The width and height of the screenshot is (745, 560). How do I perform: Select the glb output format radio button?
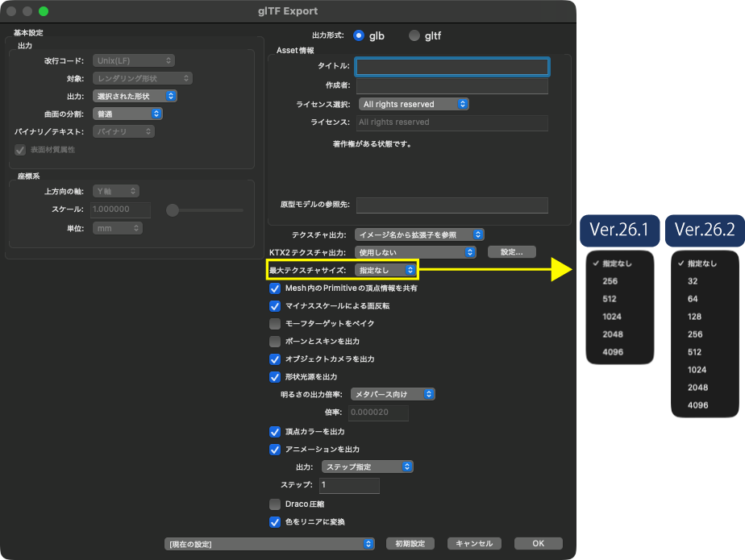[x=359, y=35]
